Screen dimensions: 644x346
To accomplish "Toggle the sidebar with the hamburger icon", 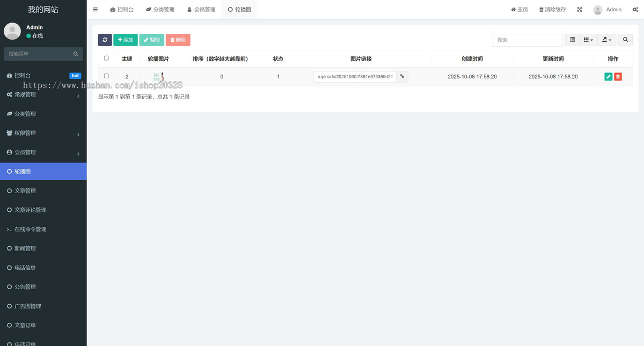I will point(95,10).
